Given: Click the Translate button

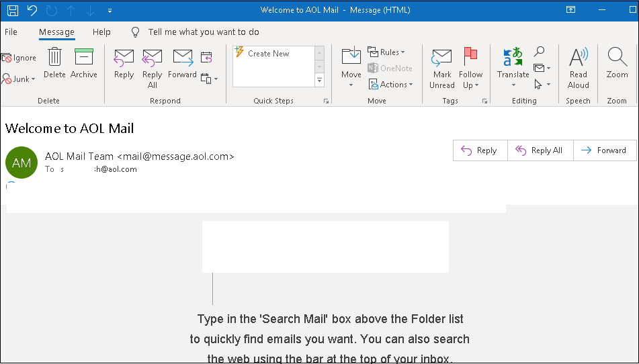Looking at the screenshot, I should point(513,68).
